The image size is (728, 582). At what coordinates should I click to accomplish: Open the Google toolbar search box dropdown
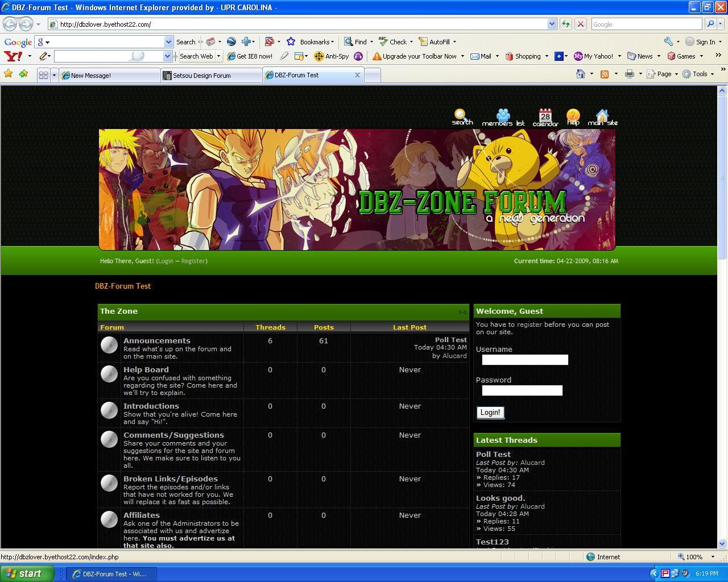pyautogui.click(x=168, y=41)
